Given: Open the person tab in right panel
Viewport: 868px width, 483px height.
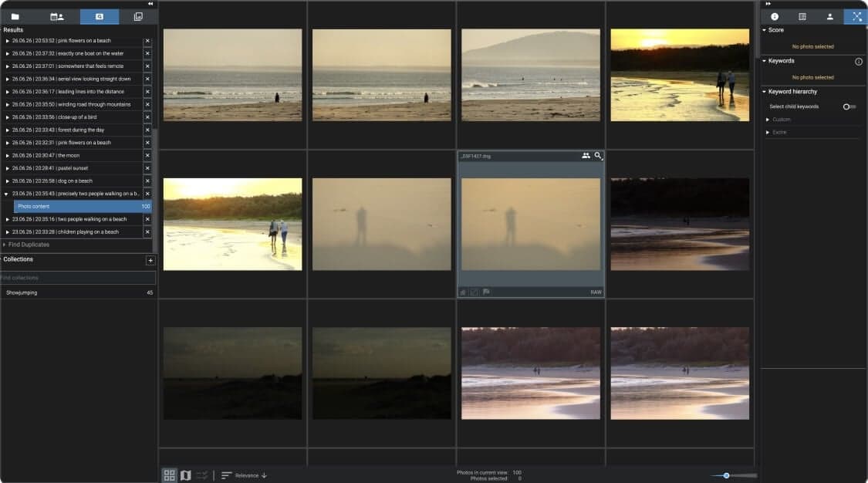Looking at the screenshot, I should (829, 17).
